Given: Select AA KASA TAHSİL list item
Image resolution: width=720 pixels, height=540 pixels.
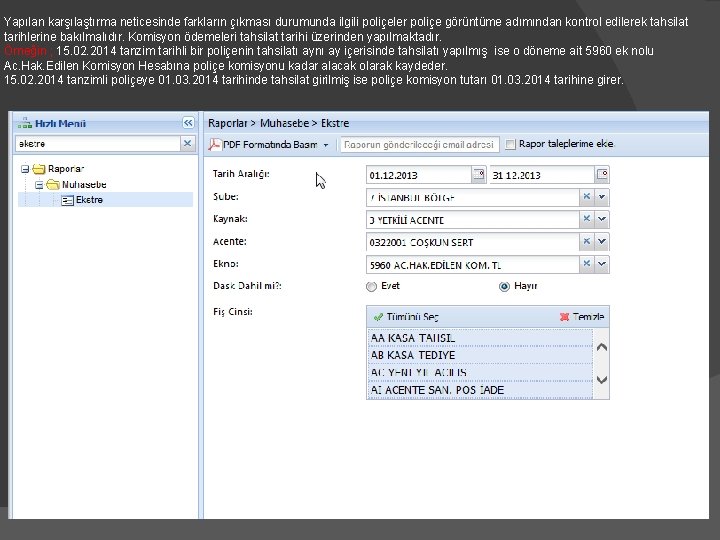Looking at the screenshot, I should tap(480, 338).
